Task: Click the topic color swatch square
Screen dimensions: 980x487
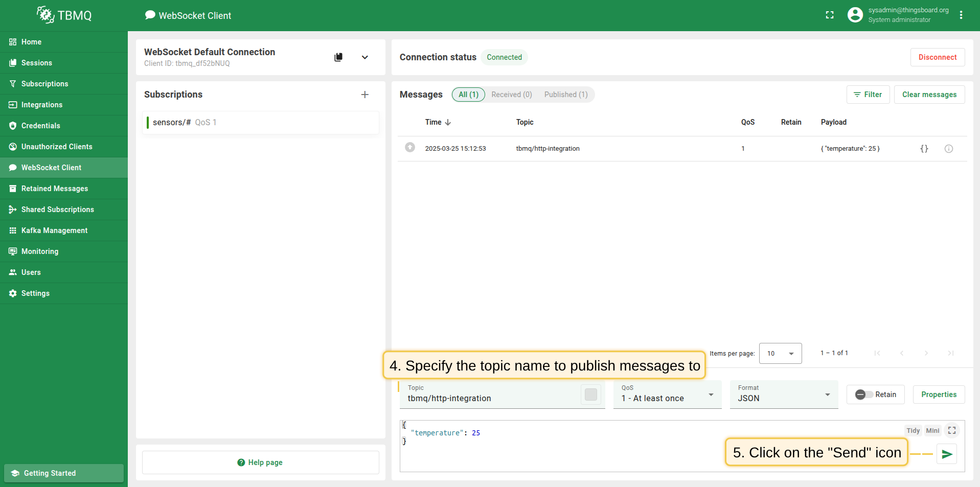Action: point(590,395)
